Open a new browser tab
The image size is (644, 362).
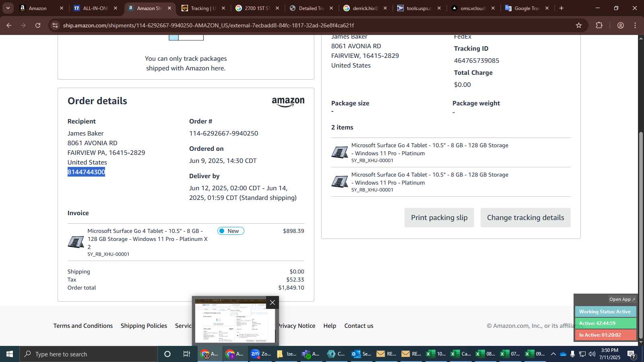561,8
